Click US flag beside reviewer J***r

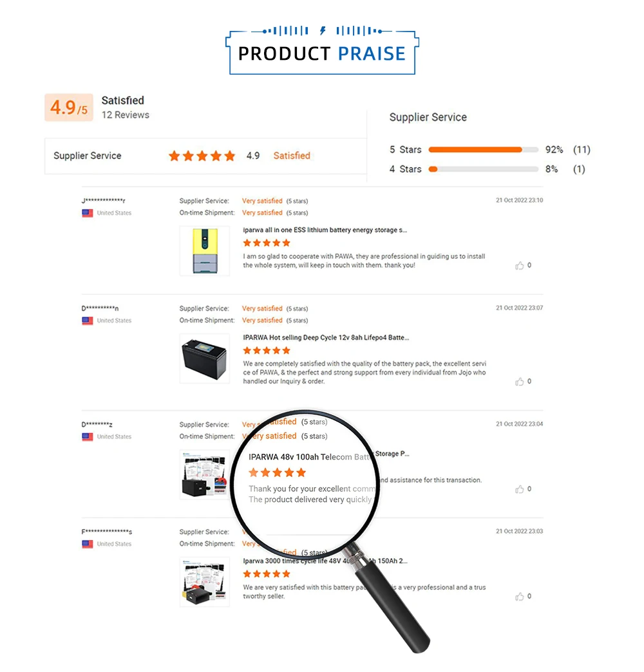click(88, 213)
